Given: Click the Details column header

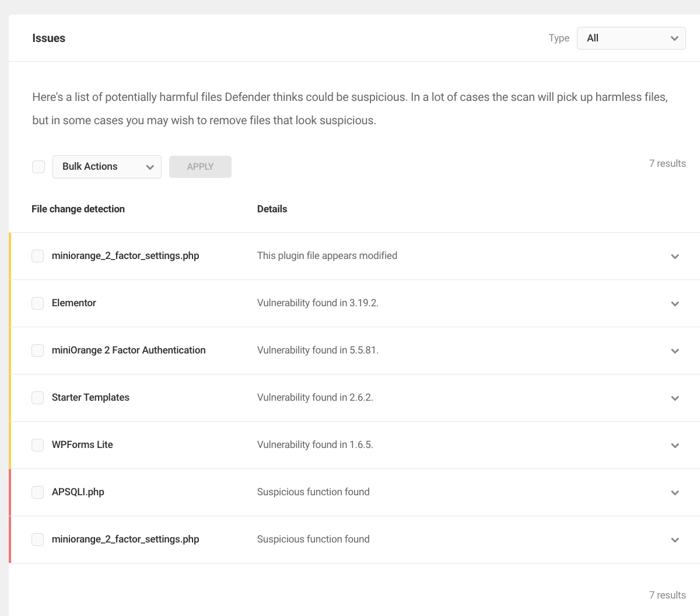Looking at the screenshot, I should (272, 209).
